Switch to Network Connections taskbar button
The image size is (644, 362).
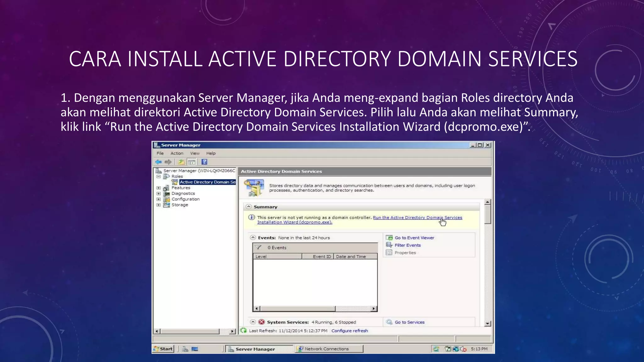[329, 349]
